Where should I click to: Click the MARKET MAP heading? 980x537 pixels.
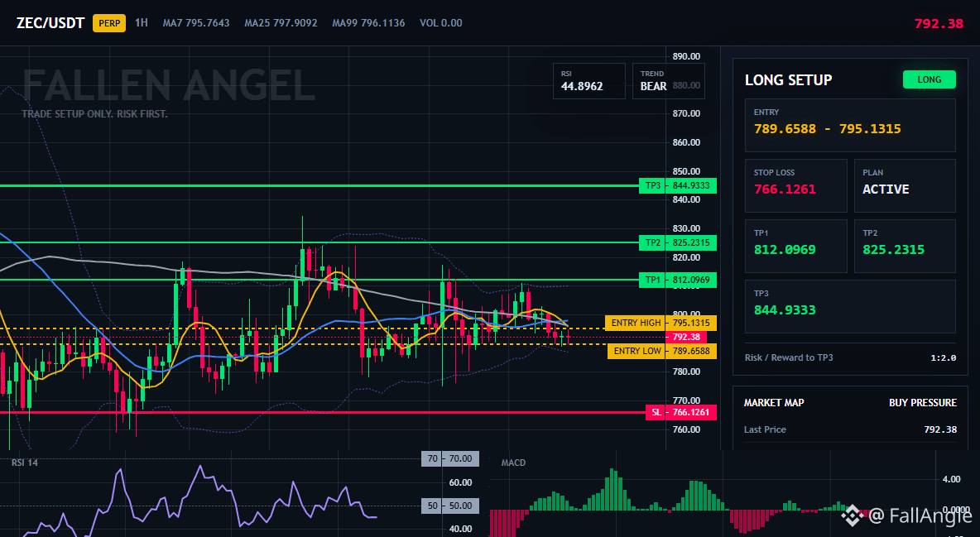pos(774,403)
